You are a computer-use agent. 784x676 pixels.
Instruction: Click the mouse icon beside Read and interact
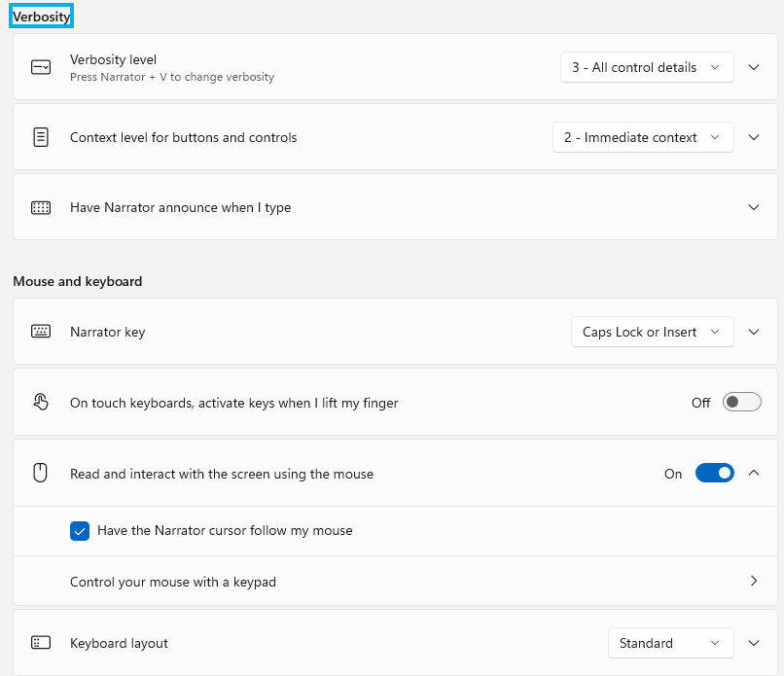pos(40,473)
